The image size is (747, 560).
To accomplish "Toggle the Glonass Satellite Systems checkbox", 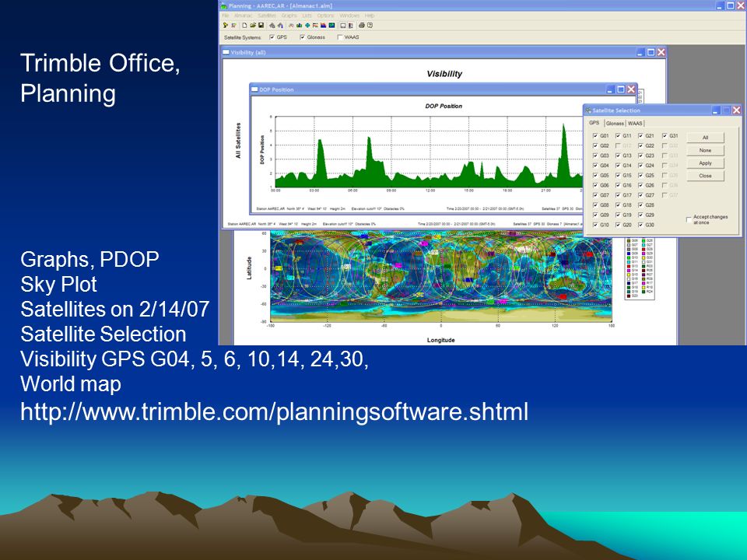I will pyautogui.click(x=302, y=37).
